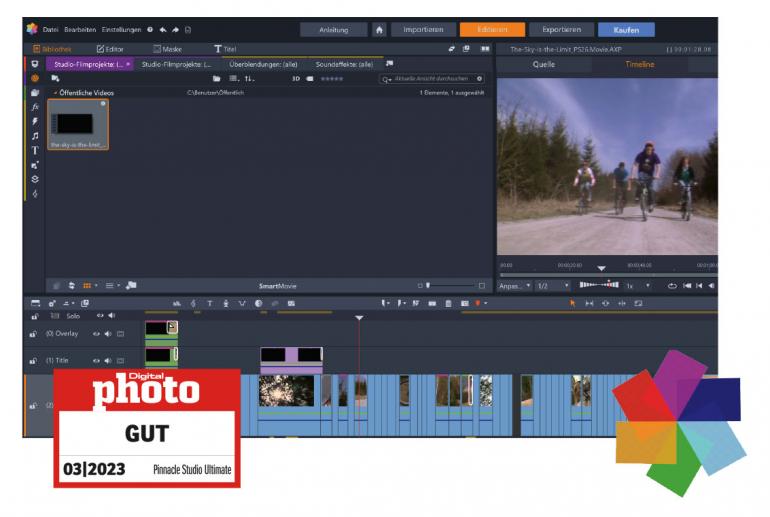770x517 pixels.
Task: Open the Einstellungen menu
Action: click(121, 29)
